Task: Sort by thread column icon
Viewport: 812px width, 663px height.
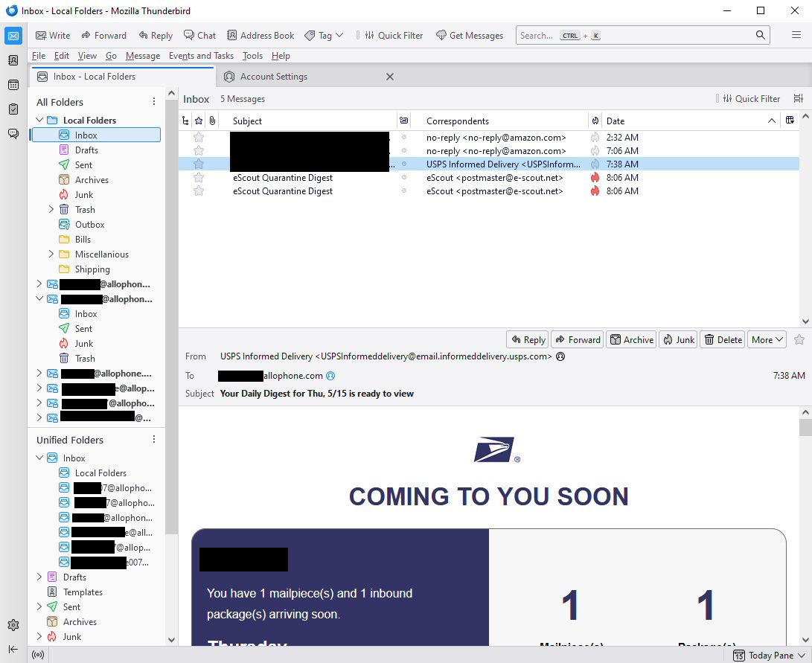Action: tap(185, 121)
